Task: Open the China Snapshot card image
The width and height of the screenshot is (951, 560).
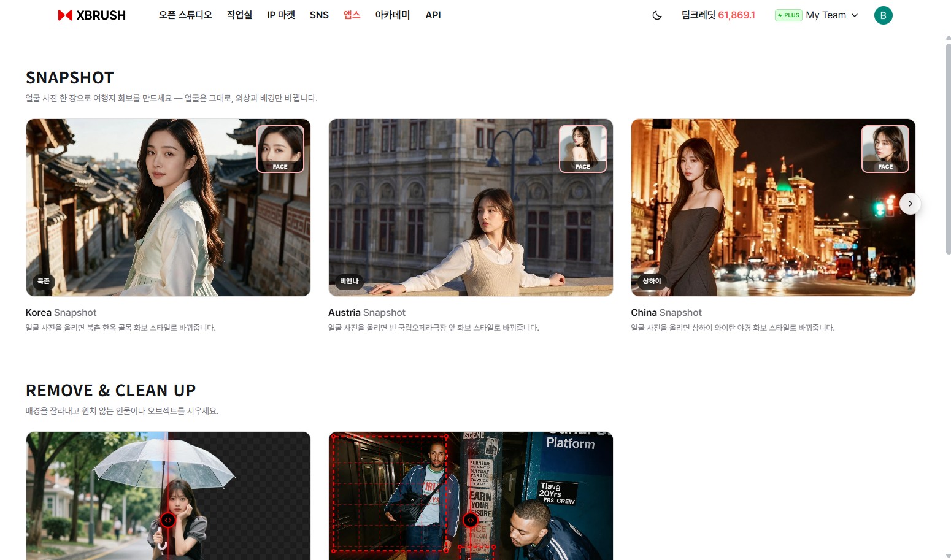Action: coord(773,207)
